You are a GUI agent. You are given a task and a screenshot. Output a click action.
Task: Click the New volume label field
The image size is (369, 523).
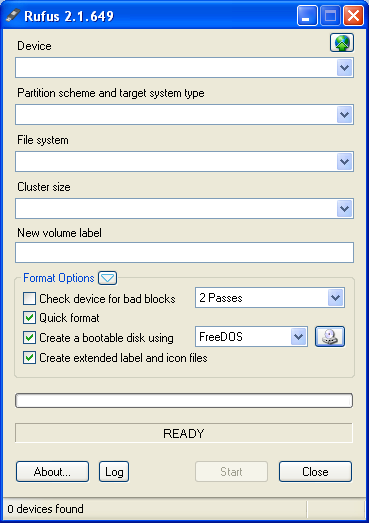[x=184, y=252]
